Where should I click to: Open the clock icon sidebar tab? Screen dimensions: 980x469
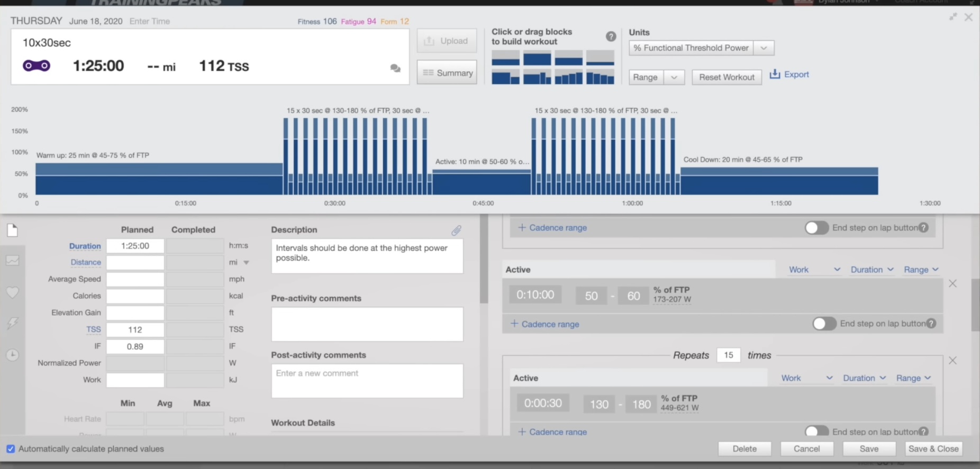[13, 355]
